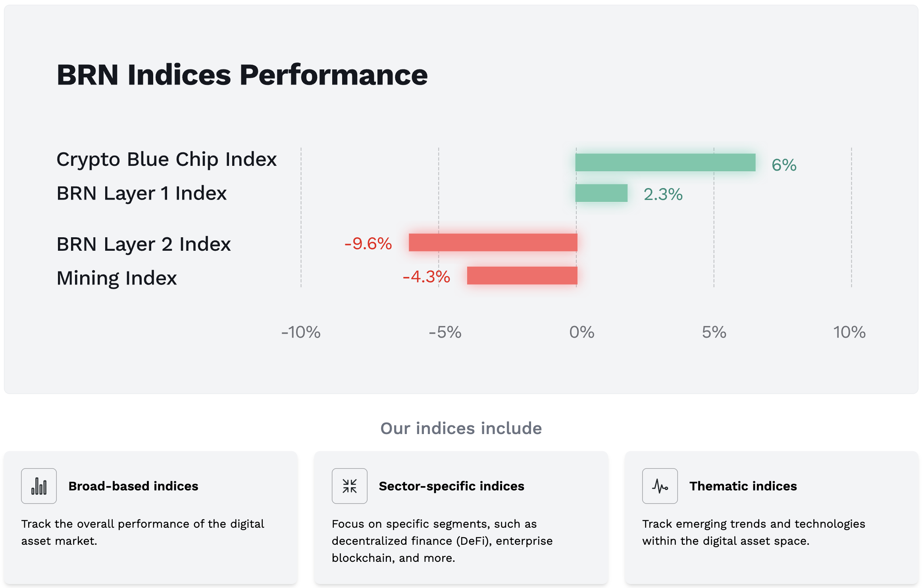Screen dimensions: 922x588
Task: Click the -4.3% value label
Action: [426, 277]
